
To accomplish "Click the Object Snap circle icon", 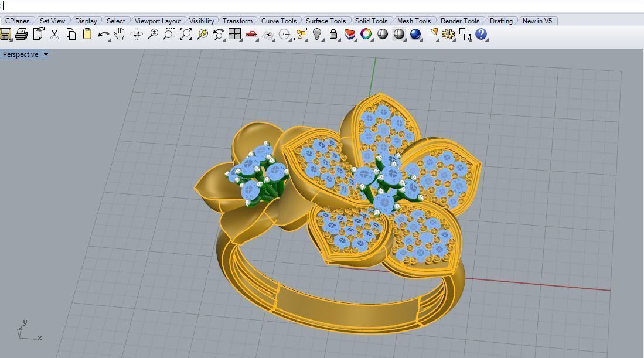I will pos(284,35).
